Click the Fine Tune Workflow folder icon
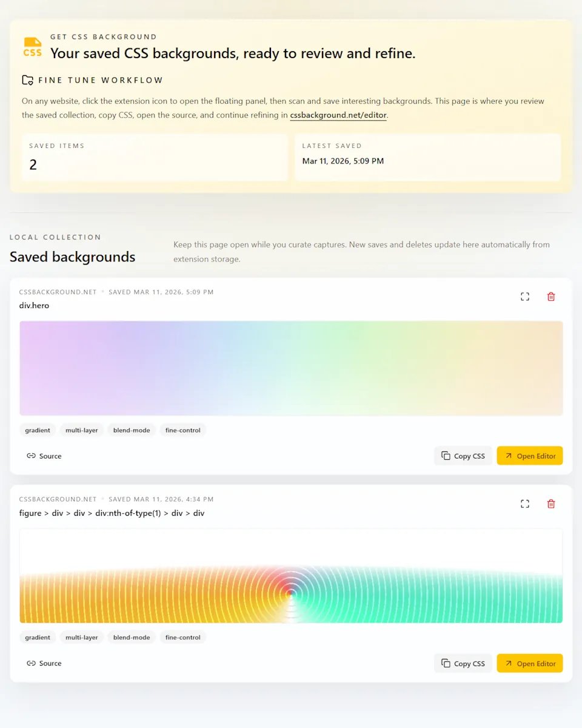Screen dimensions: 582x728 pyautogui.click(x=27, y=79)
